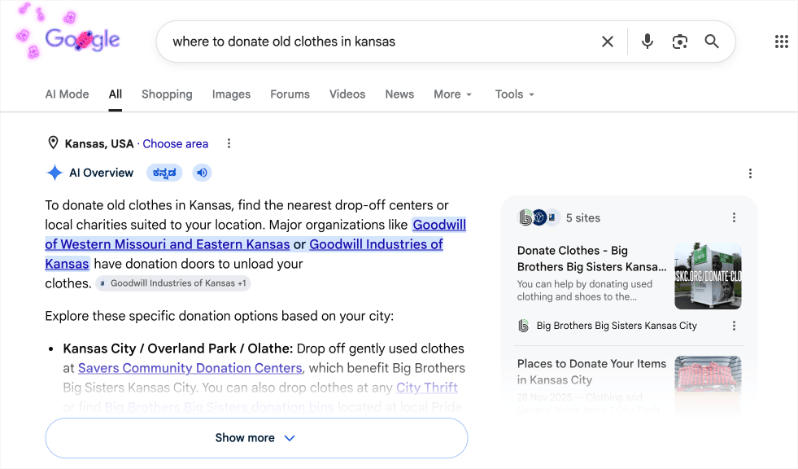Click the Kansas, USA location text

click(99, 144)
